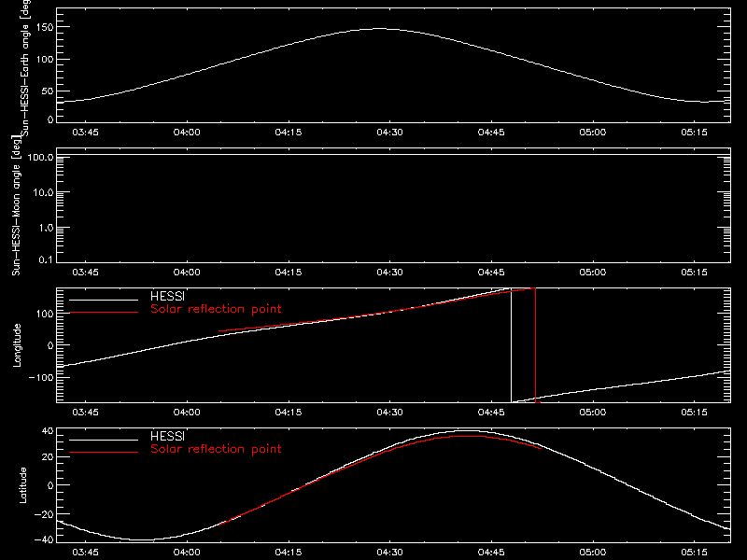Click the white vertical wrap line in Longitude plot
Viewport: 747px width, 560px height.
[511, 345]
